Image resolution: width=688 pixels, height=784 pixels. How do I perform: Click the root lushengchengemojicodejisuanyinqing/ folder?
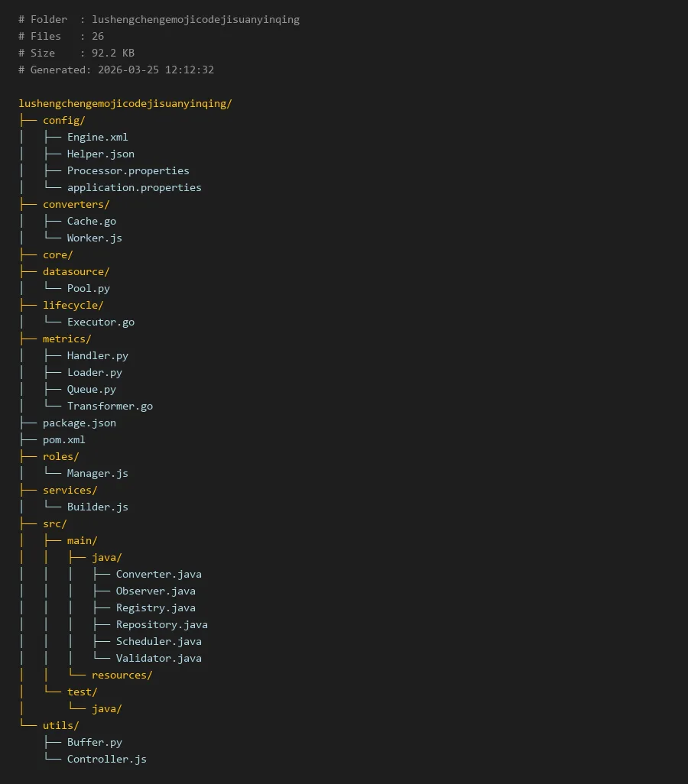point(125,103)
